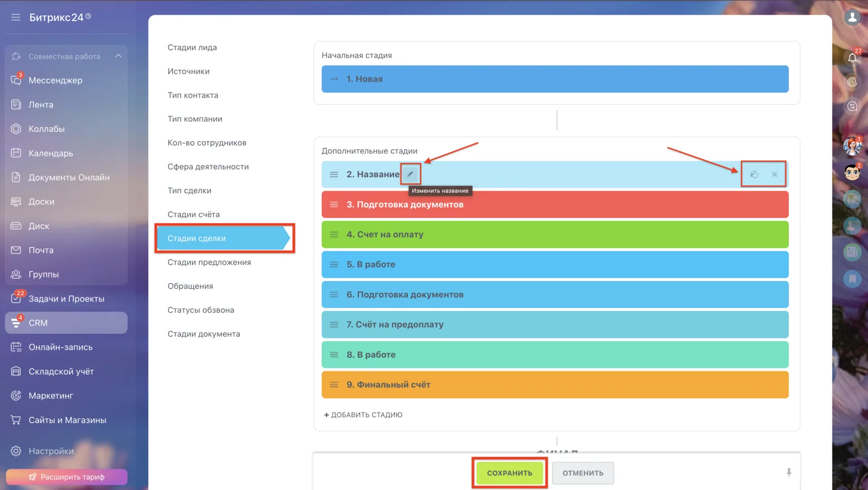The height and width of the screenshot is (490, 868).
Task: Click the Отменить button
Action: pyautogui.click(x=583, y=473)
